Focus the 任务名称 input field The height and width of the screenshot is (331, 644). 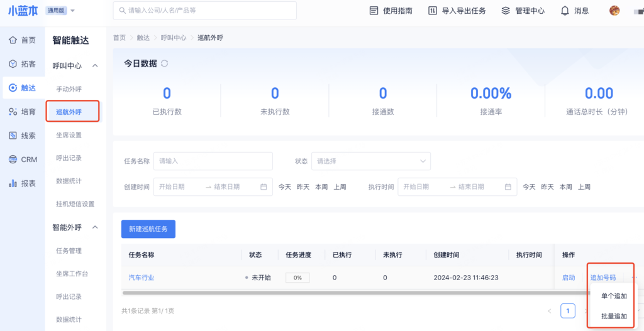tap(213, 161)
